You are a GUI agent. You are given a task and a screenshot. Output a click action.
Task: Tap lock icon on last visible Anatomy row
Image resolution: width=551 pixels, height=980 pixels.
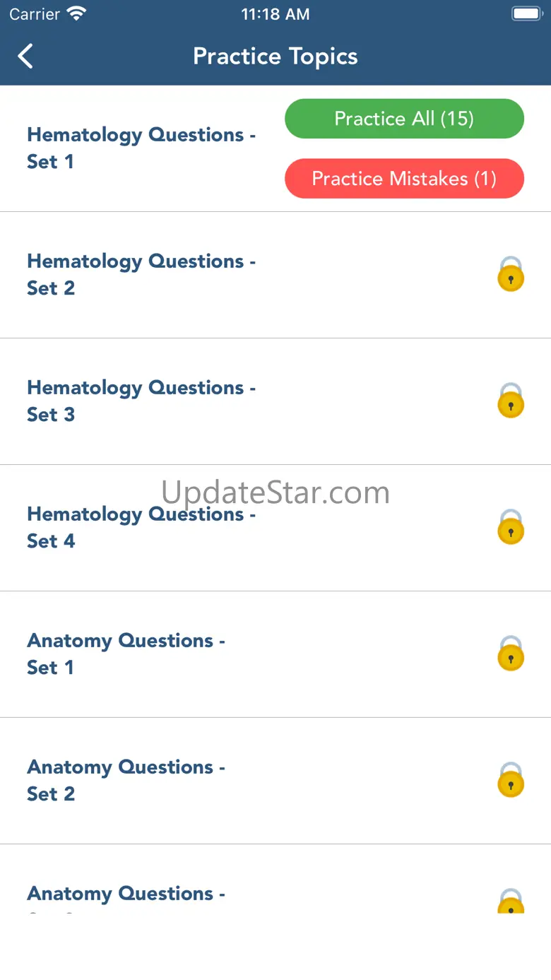(510, 902)
